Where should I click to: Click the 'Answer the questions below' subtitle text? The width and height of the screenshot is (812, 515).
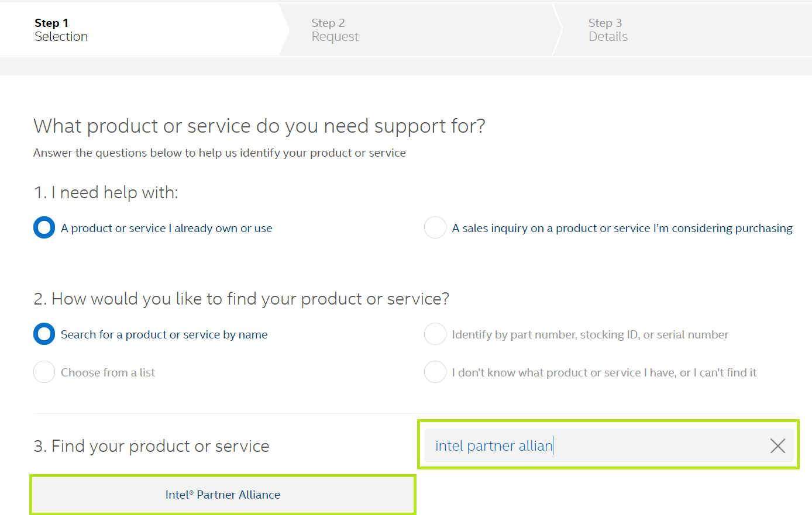[219, 153]
